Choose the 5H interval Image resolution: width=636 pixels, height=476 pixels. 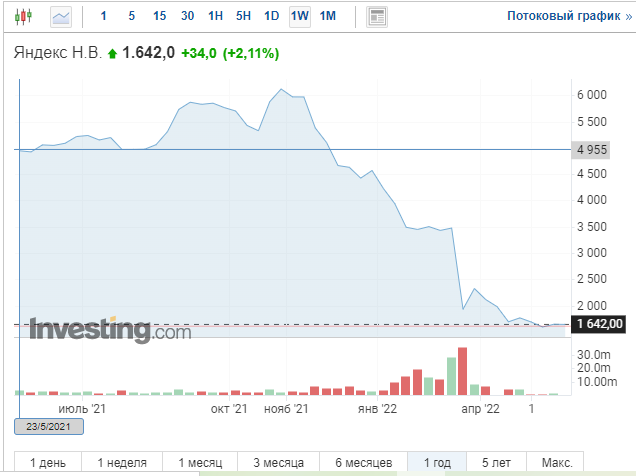(x=243, y=16)
